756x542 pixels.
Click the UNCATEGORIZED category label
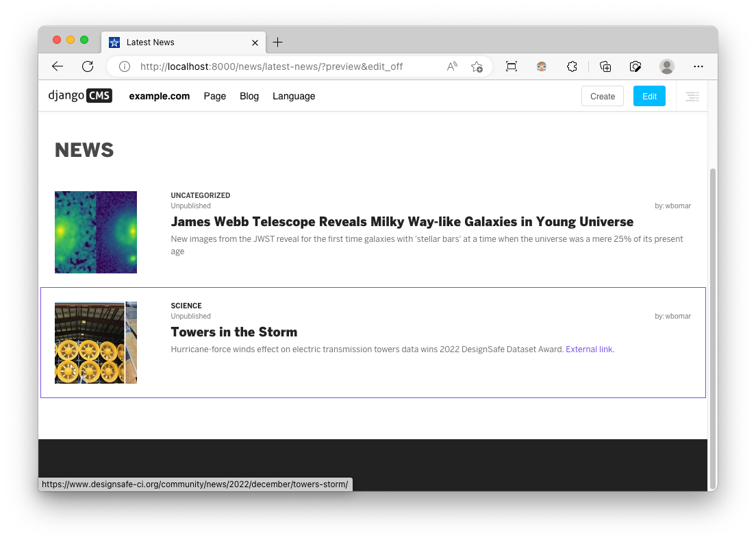coord(201,195)
